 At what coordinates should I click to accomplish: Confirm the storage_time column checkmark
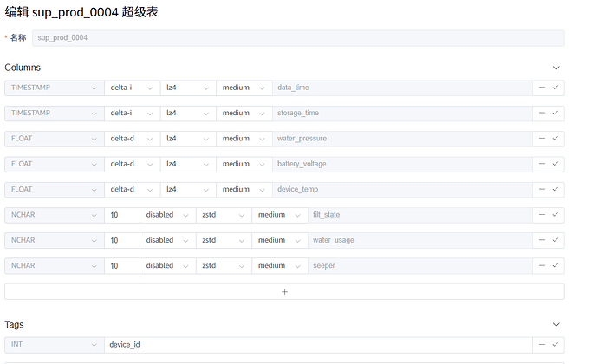(556, 113)
